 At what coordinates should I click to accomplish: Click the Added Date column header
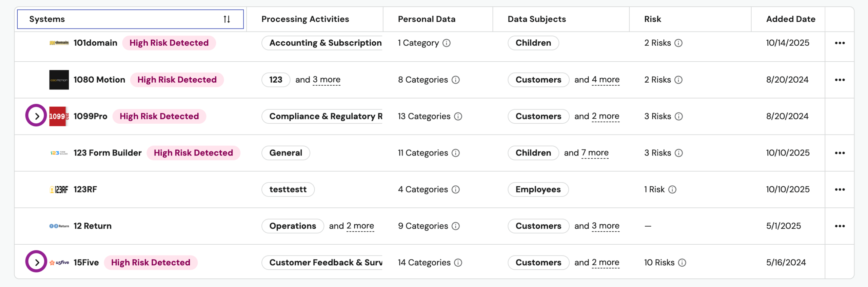click(790, 19)
